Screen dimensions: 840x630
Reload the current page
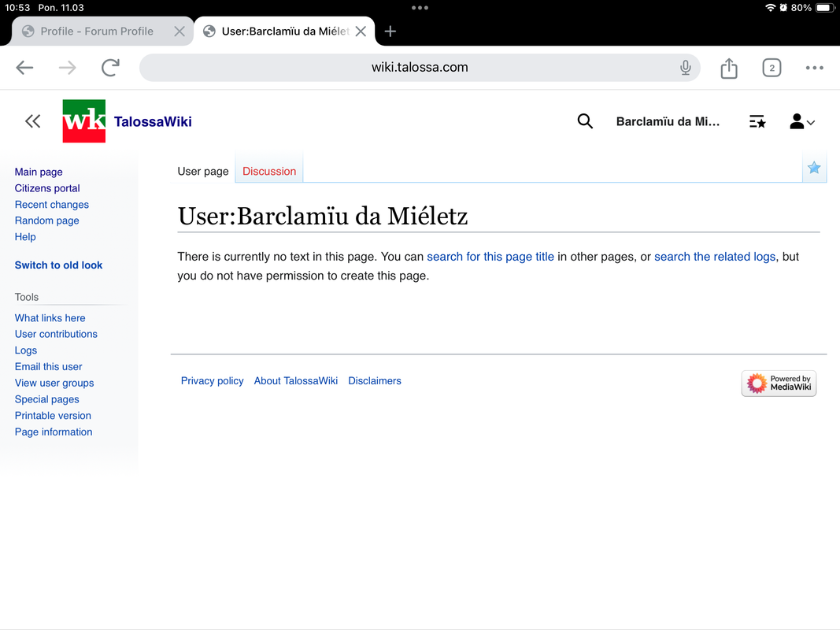point(110,68)
